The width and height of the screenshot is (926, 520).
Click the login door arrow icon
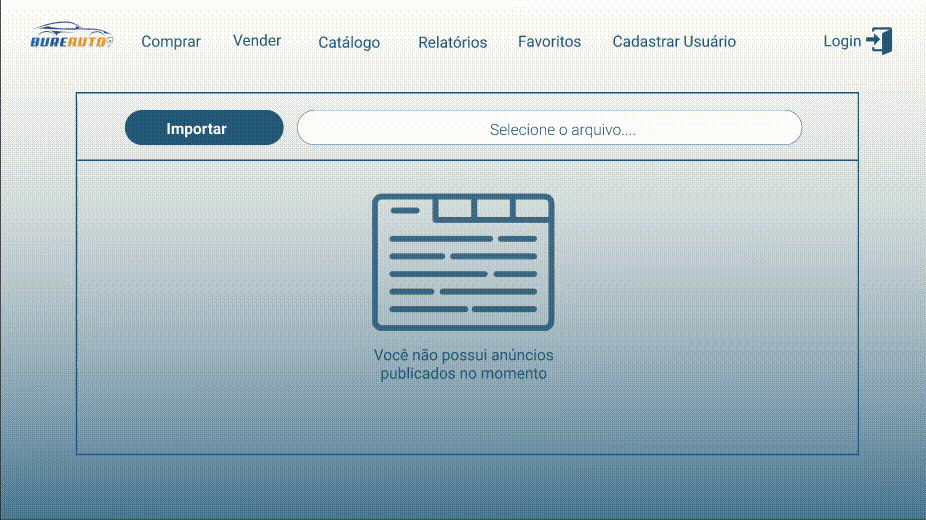point(879,41)
